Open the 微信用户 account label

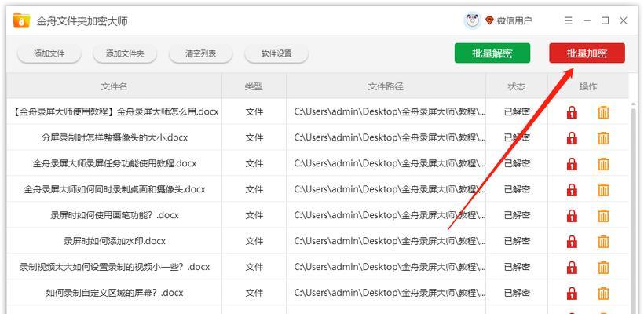pos(514,20)
